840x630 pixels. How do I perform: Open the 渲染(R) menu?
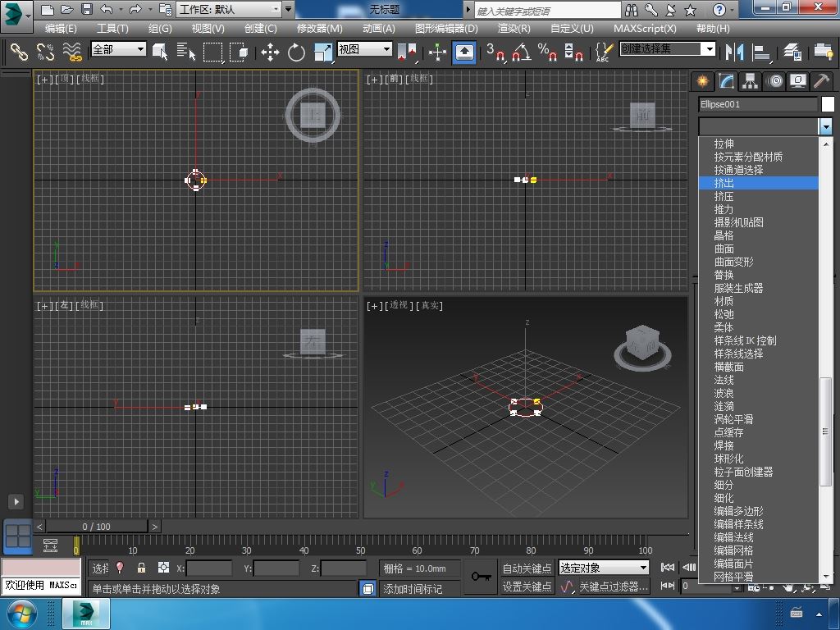tap(514, 28)
